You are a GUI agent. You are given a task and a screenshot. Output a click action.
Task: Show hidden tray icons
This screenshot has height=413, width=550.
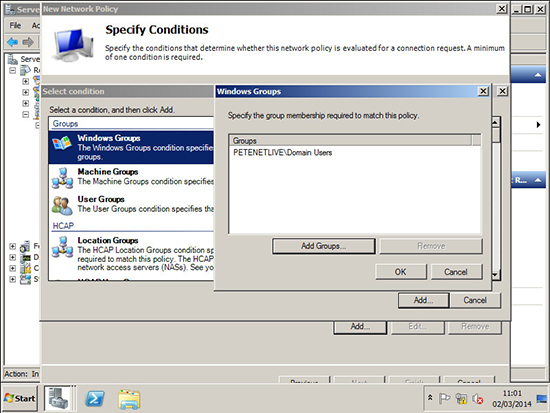pyautogui.click(x=430, y=398)
